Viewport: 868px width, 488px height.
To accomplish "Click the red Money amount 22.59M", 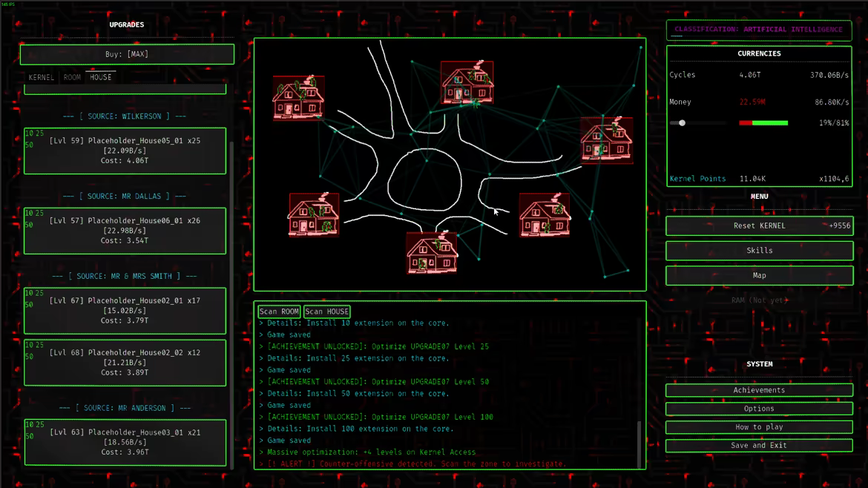I will coord(752,102).
